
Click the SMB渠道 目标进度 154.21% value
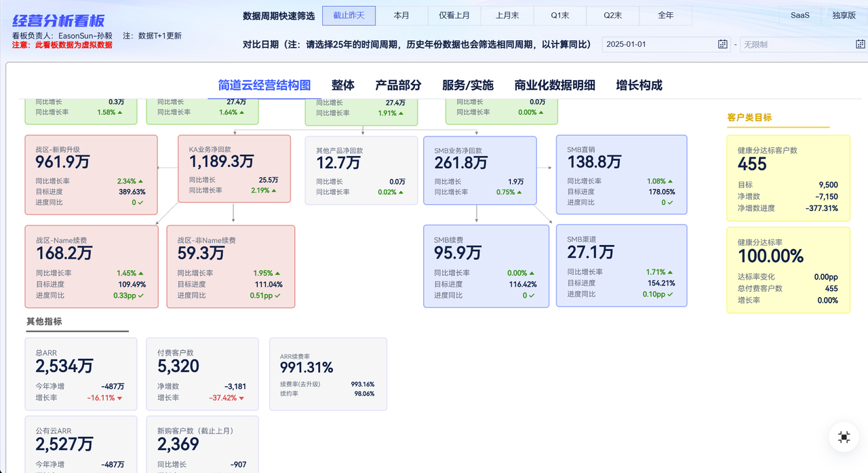(x=661, y=283)
